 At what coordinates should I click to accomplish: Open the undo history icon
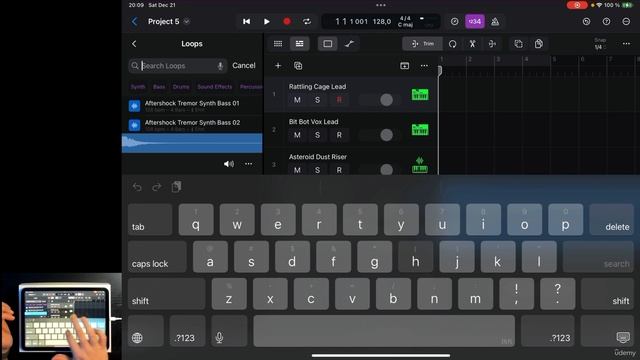point(587,22)
